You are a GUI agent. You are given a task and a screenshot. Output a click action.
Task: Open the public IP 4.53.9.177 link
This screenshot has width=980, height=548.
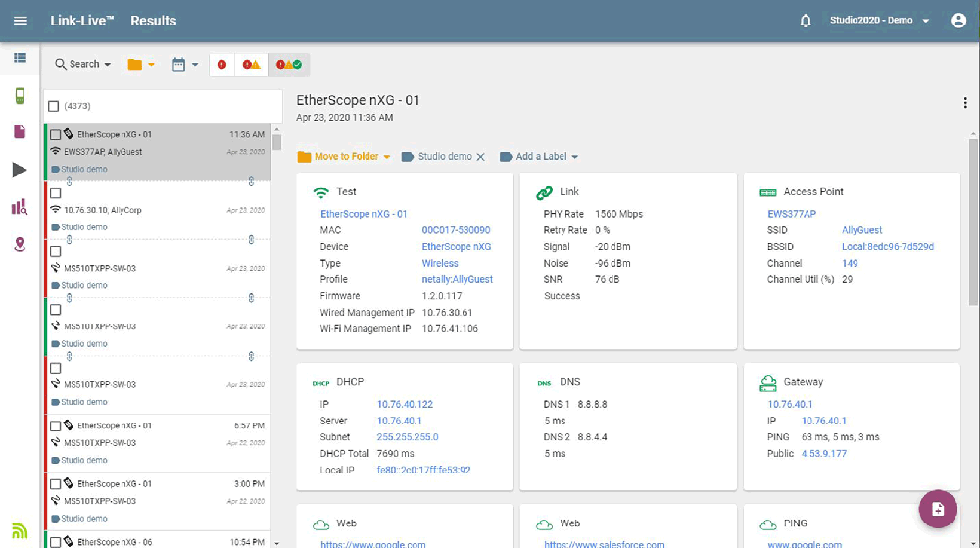[824, 453]
